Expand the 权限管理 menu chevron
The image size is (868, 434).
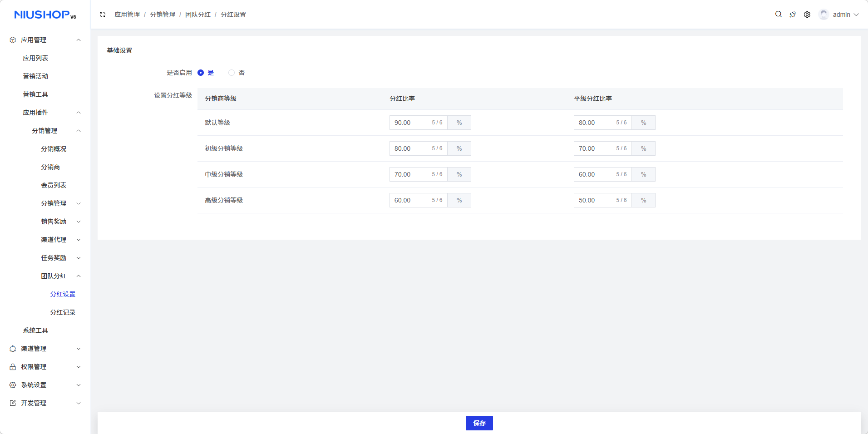(79, 367)
